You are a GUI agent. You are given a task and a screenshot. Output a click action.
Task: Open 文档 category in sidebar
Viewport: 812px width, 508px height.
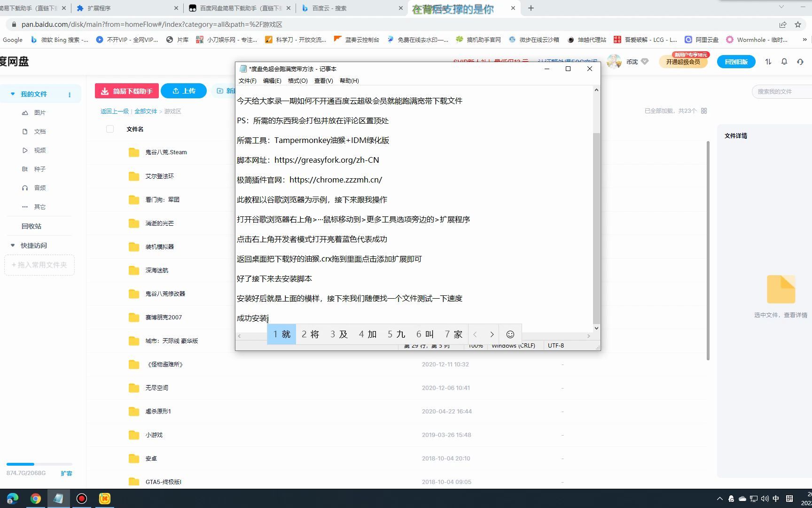39,132
